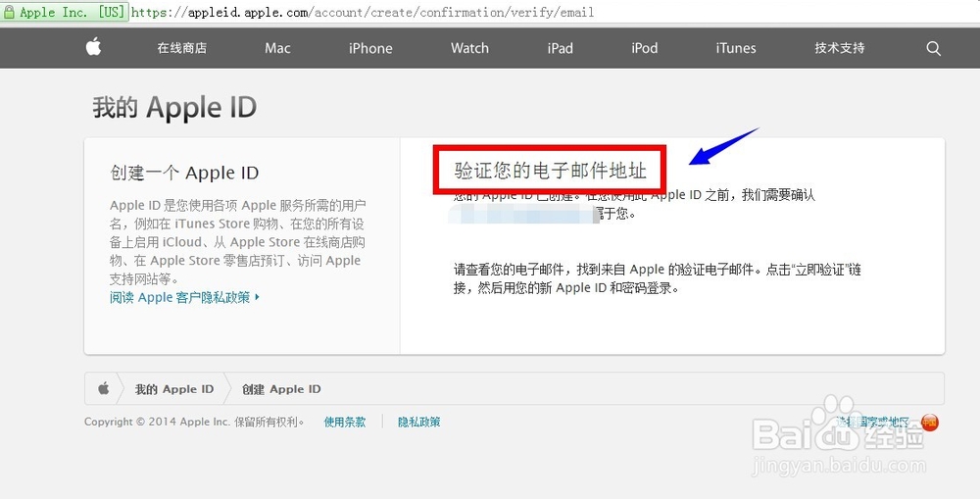Click the 我的 Apple ID page heading
This screenshot has height=499, width=980.
click(x=175, y=108)
